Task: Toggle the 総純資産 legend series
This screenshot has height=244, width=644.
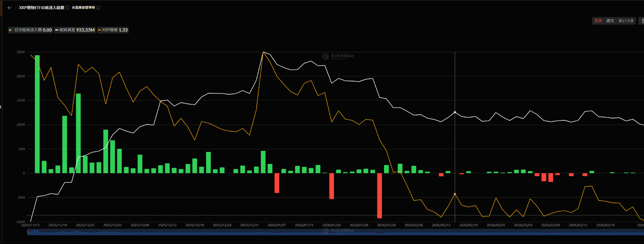Action: coord(75,30)
